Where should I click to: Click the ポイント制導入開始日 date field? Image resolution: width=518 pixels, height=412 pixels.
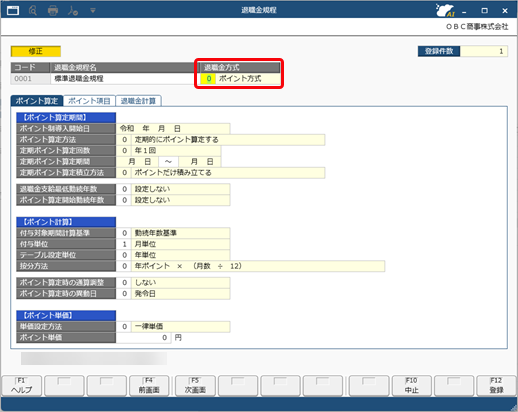click(x=173, y=129)
